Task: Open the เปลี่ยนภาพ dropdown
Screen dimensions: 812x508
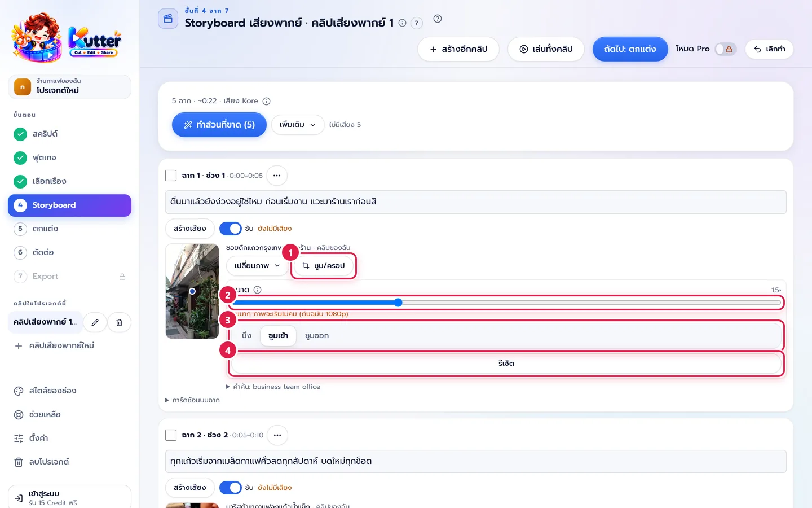Action: pyautogui.click(x=257, y=266)
